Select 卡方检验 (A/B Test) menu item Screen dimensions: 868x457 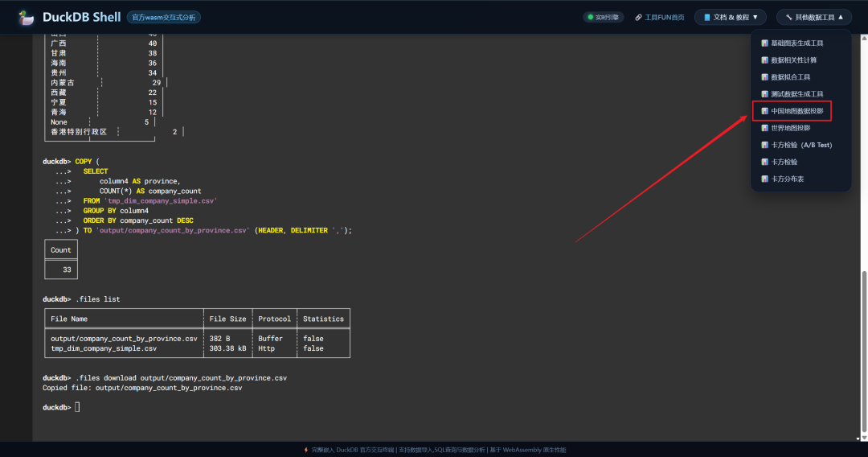pos(800,145)
